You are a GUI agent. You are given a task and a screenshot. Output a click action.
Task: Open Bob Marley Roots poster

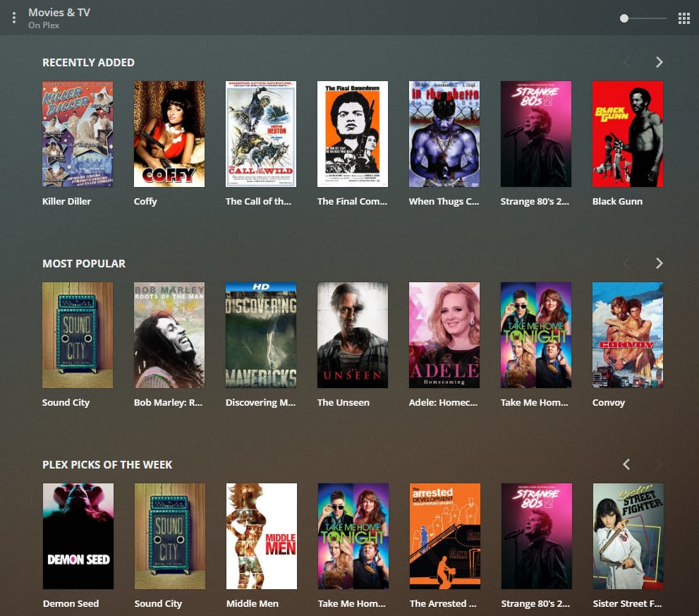(x=169, y=335)
